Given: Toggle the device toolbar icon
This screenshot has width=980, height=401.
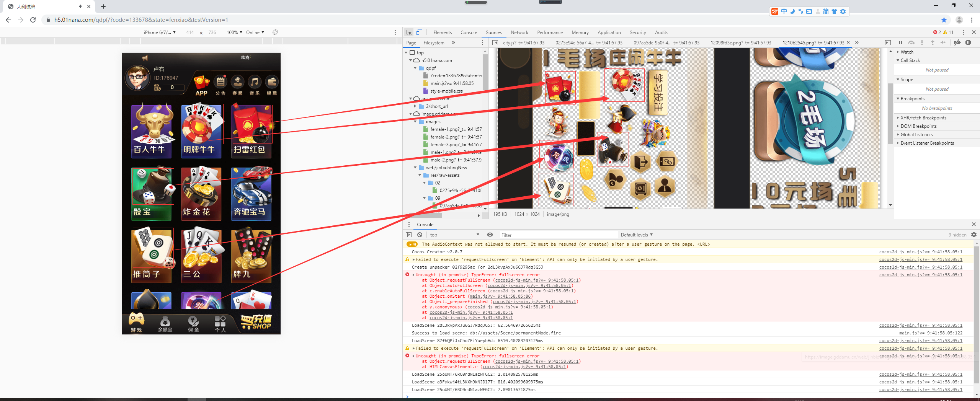Looking at the screenshot, I should pos(419,32).
